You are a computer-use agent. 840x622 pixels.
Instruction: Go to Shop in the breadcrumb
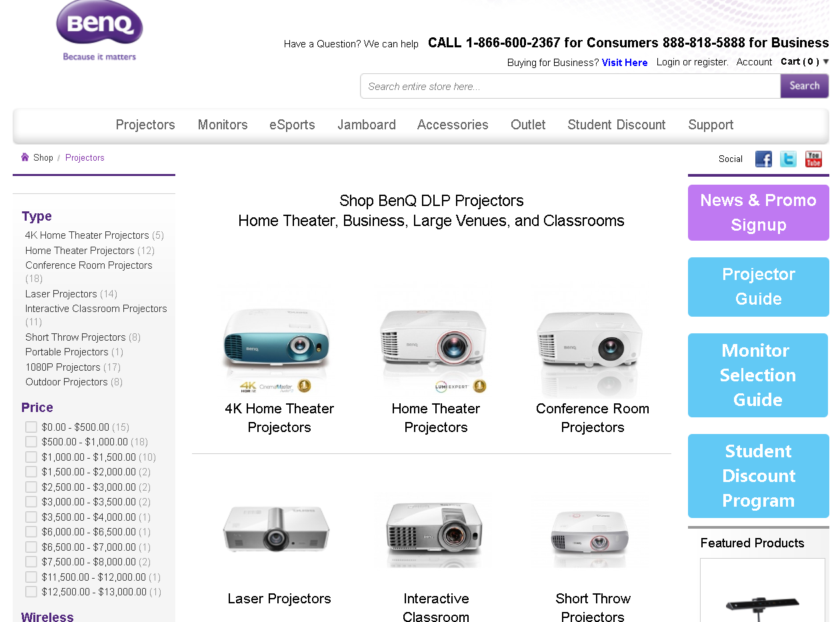pyautogui.click(x=43, y=158)
